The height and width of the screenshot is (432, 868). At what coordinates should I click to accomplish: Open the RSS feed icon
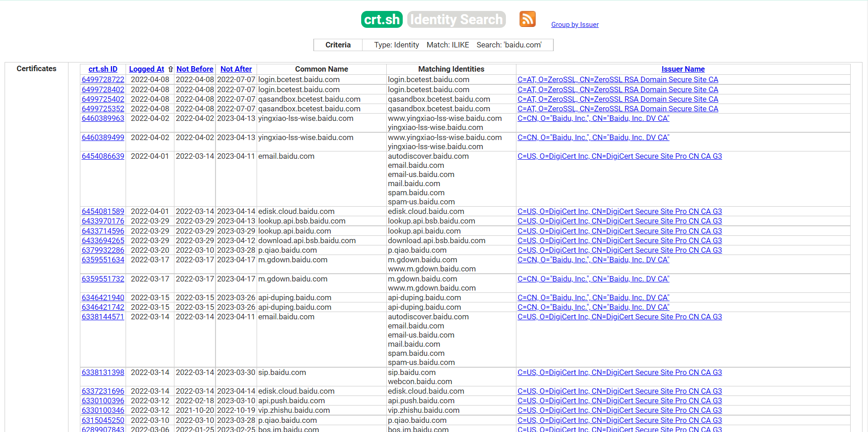point(527,19)
